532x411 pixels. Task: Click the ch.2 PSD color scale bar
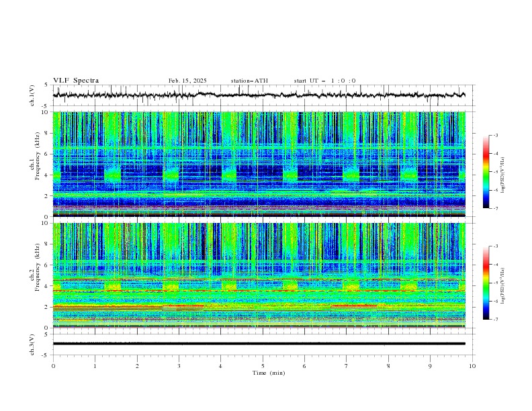(x=486, y=283)
